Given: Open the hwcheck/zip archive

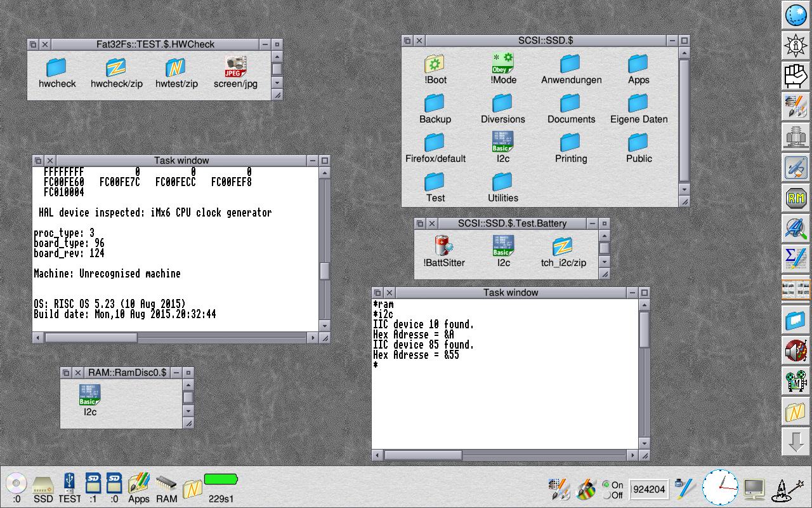Looking at the screenshot, I should (x=116, y=67).
